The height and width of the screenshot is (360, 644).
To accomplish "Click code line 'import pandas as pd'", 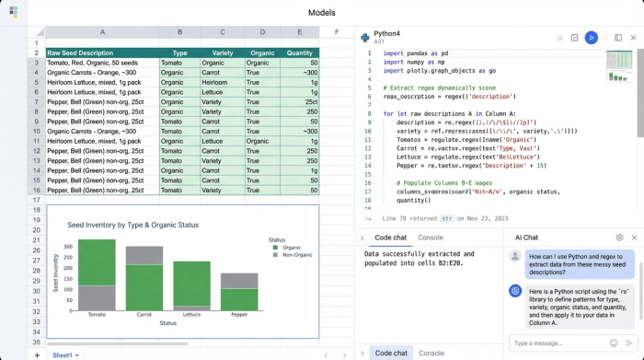I will [x=416, y=53].
